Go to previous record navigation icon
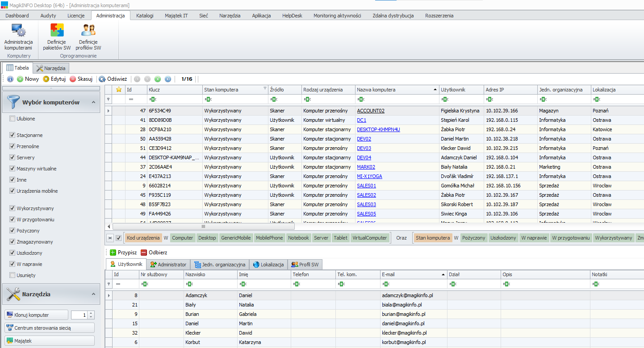This screenshot has height=348, width=644. click(x=147, y=79)
